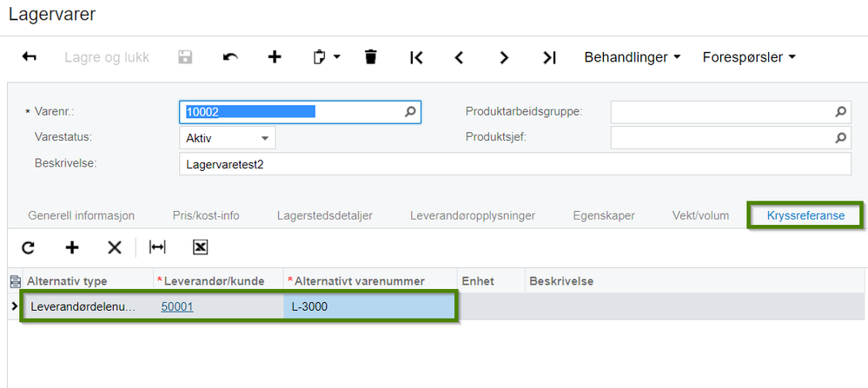
Task: Open the clipboard dropdown arrow
Action: tap(336, 57)
